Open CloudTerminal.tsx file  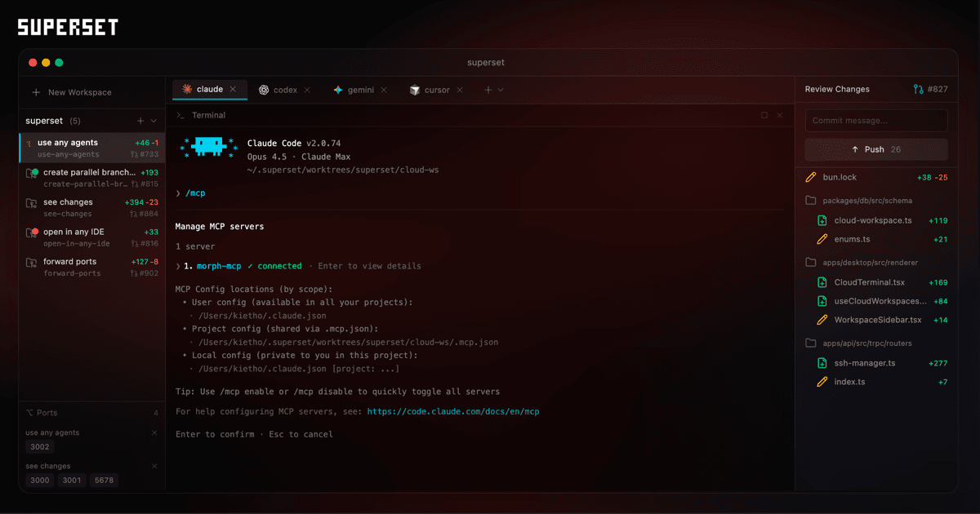[x=884, y=282]
